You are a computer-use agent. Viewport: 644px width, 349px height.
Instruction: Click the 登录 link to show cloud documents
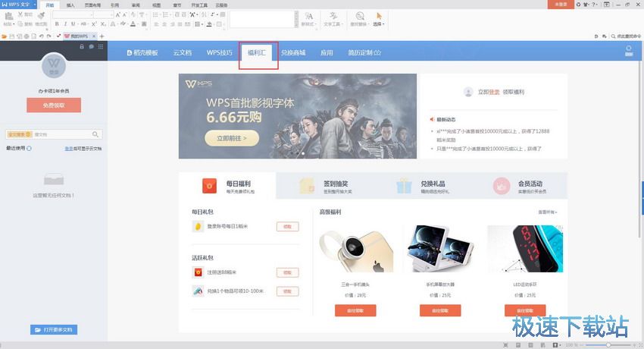(x=69, y=149)
